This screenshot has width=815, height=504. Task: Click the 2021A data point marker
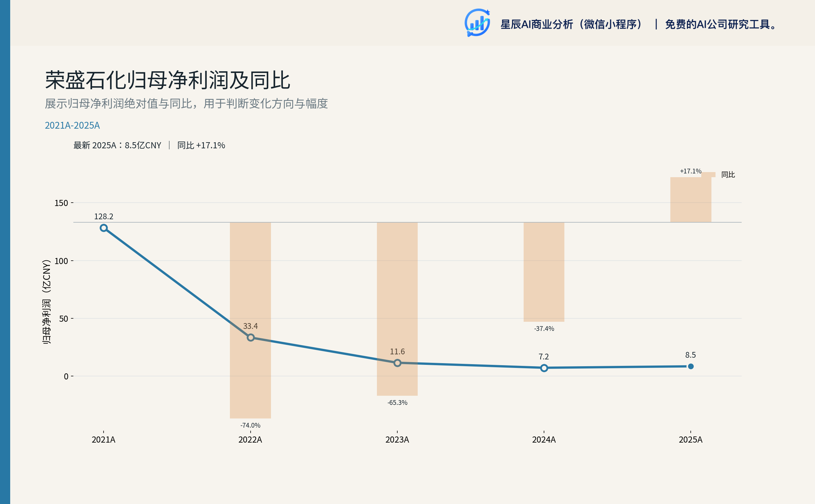pyautogui.click(x=104, y=228)
